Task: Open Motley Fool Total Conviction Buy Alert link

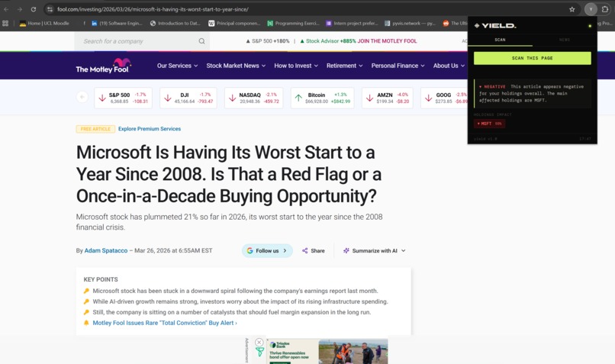Action: point(165,323)
